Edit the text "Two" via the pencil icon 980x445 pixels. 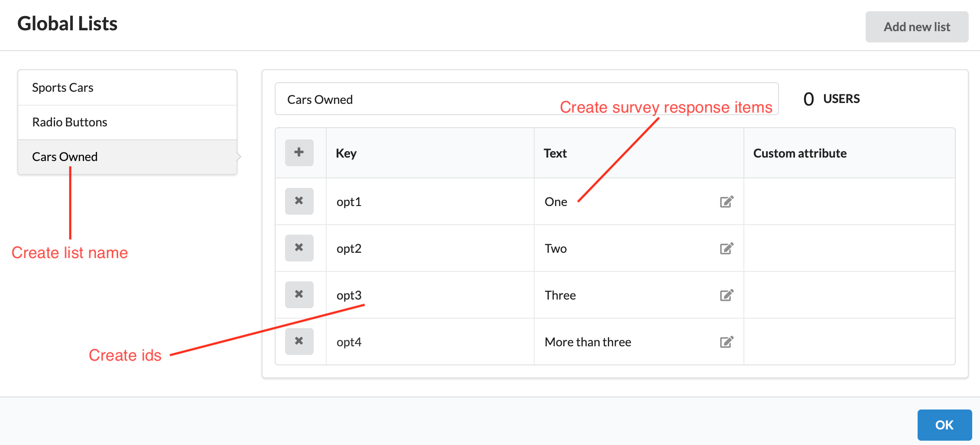(727, 248)
